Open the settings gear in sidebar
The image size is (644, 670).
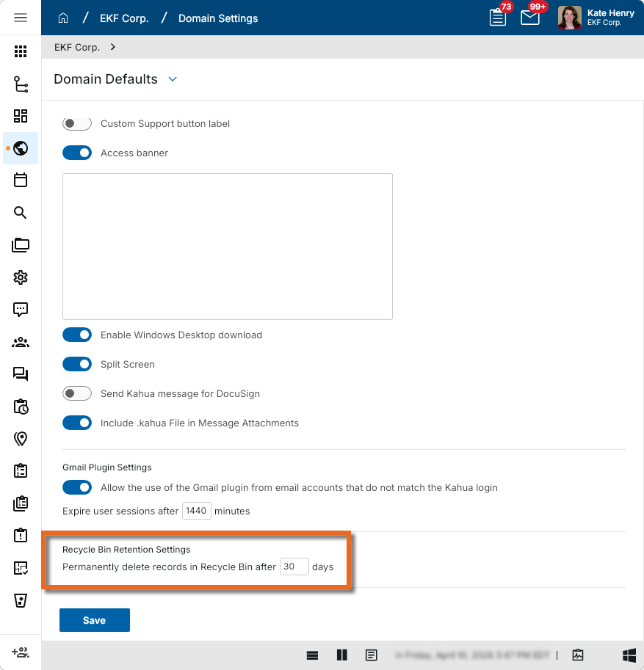point(21,277)
